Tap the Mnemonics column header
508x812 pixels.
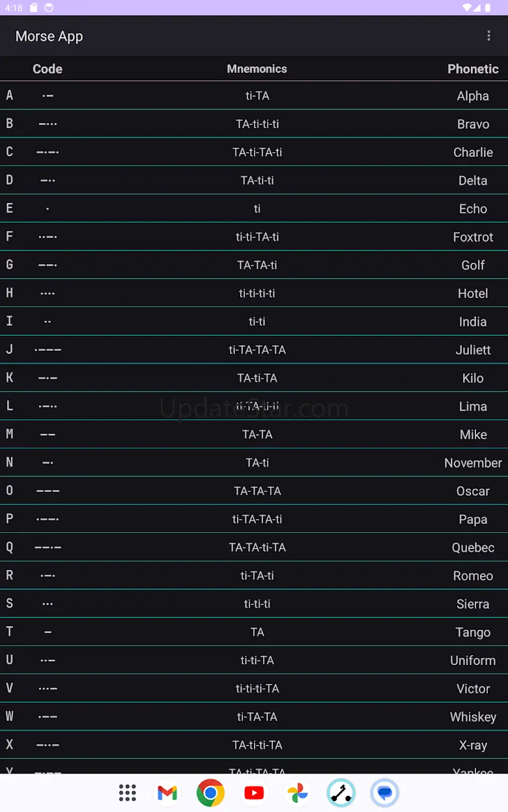[257, 69]
